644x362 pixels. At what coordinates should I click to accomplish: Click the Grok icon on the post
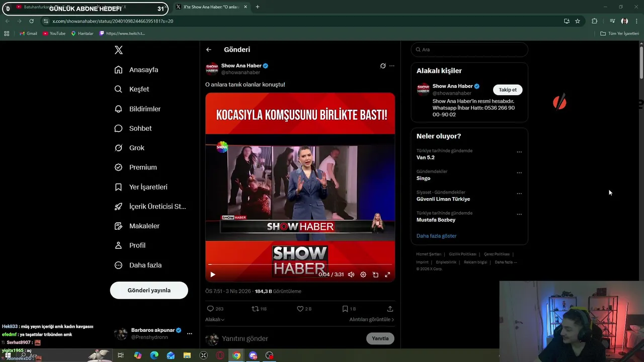click(383, 66)
